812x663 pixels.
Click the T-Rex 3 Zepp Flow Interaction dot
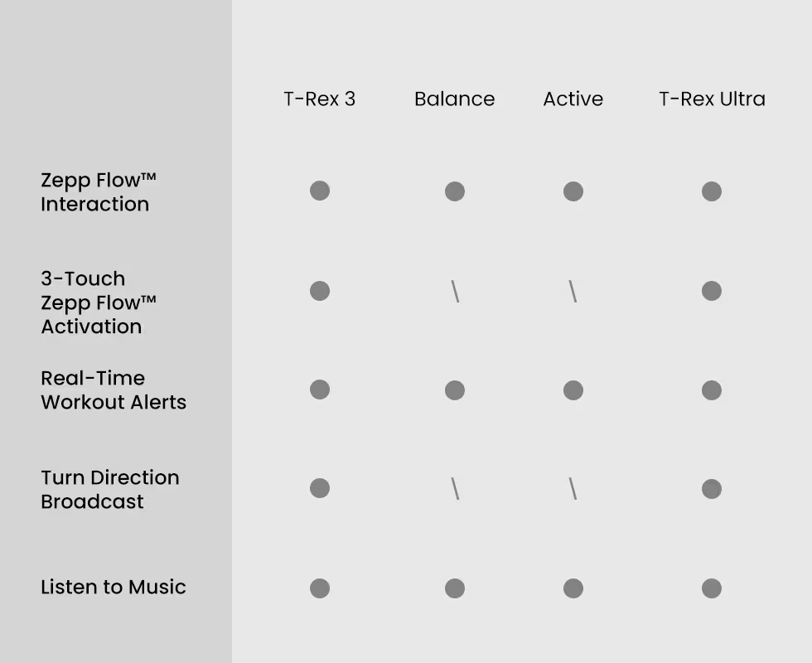pos(320,191)
